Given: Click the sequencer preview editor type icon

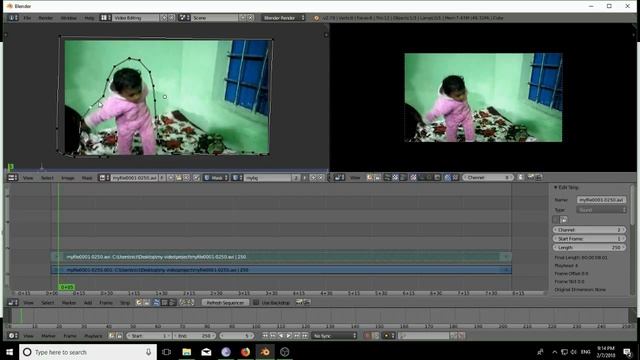Looking at the screenshot, I should 340,178.
